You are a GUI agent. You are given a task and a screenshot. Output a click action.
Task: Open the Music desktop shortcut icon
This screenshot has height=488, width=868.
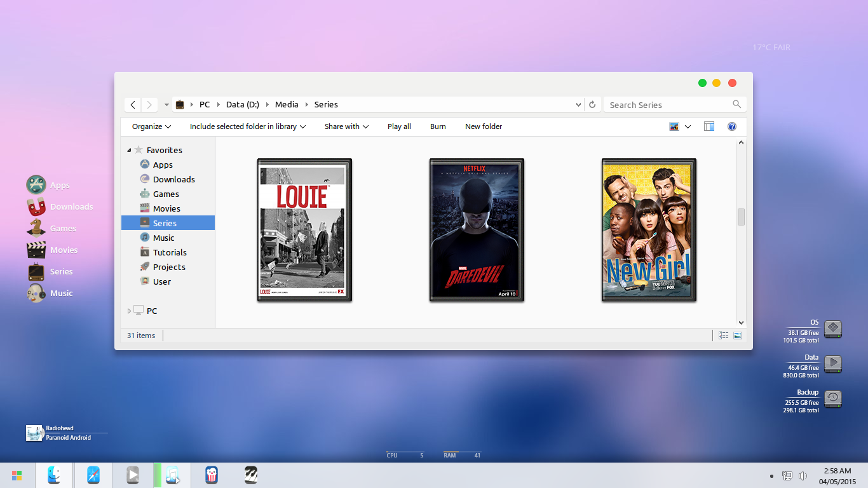click(36, 293)
